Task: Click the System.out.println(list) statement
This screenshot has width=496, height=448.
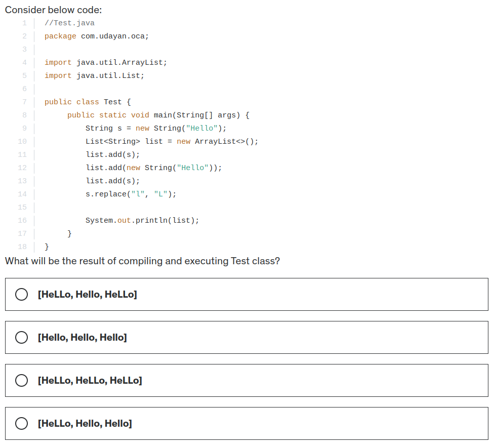Action: pyautogui.click(x=142, y=220)
